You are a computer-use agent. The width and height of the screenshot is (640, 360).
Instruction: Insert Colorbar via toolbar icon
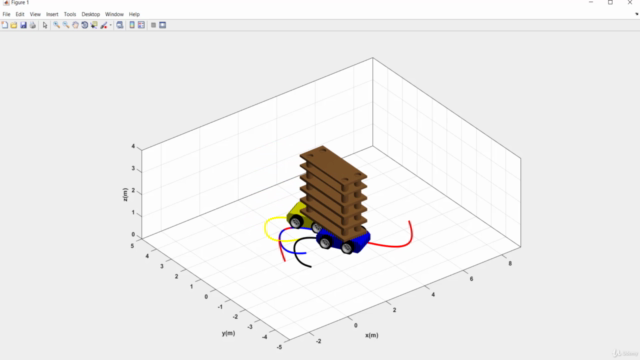(x=132, y=25)
